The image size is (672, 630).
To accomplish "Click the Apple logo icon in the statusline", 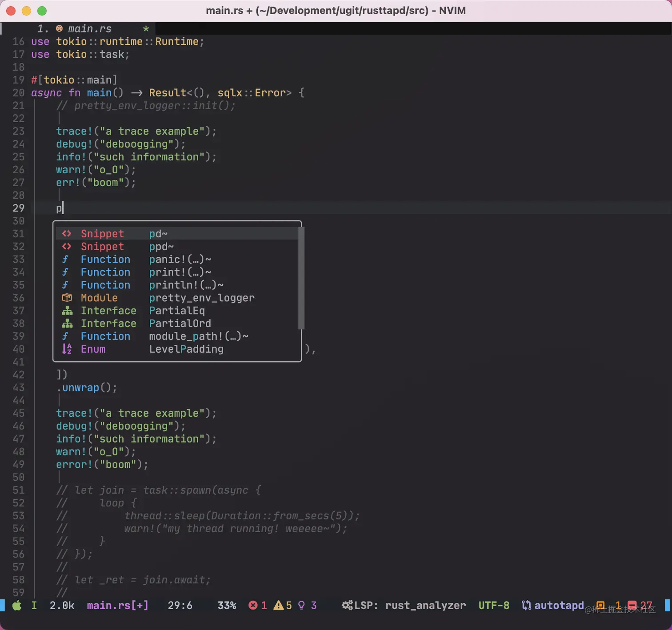I will (x=17, y=605).
